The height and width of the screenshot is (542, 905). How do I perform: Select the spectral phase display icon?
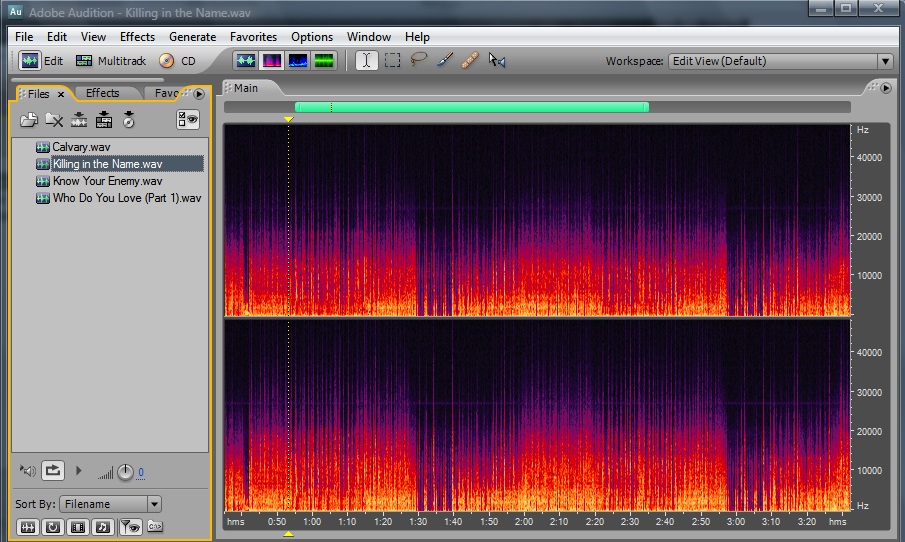coord(324,61)
